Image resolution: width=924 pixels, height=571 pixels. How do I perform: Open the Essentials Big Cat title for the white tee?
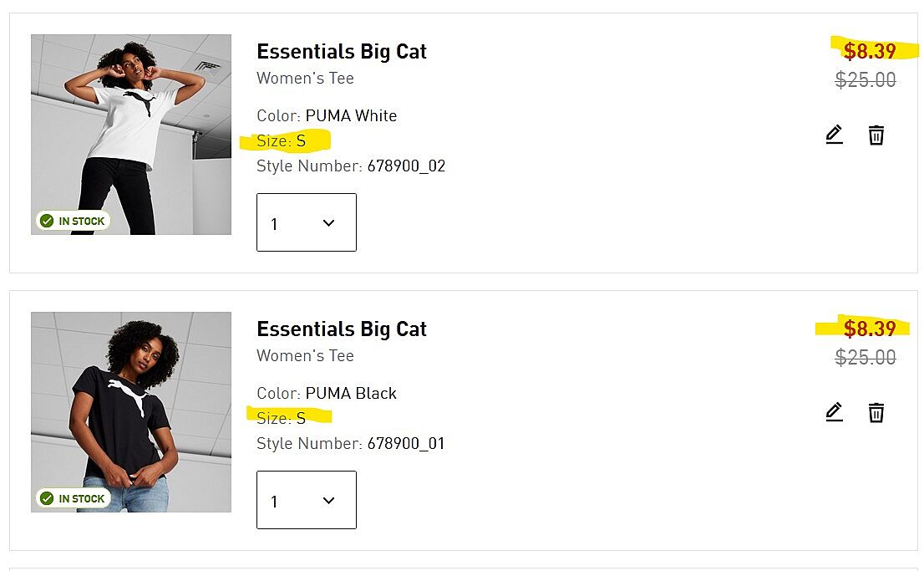coord(341,52)
